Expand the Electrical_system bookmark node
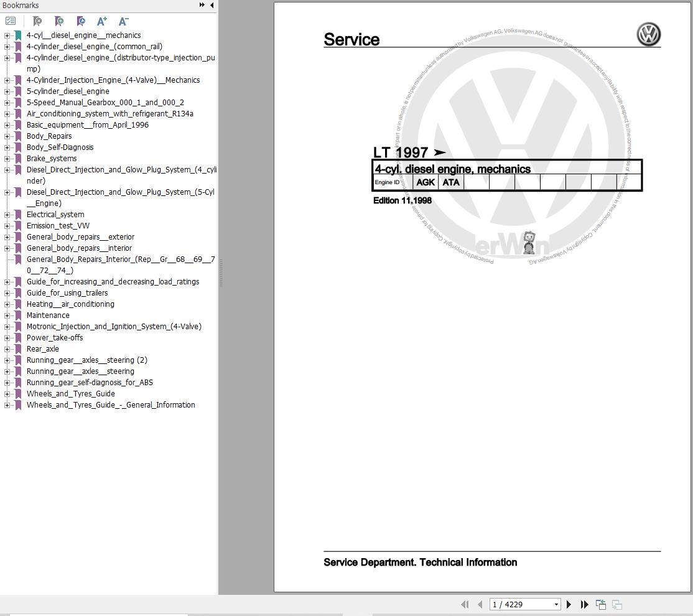The image size is (693, 616). [7, 215]
